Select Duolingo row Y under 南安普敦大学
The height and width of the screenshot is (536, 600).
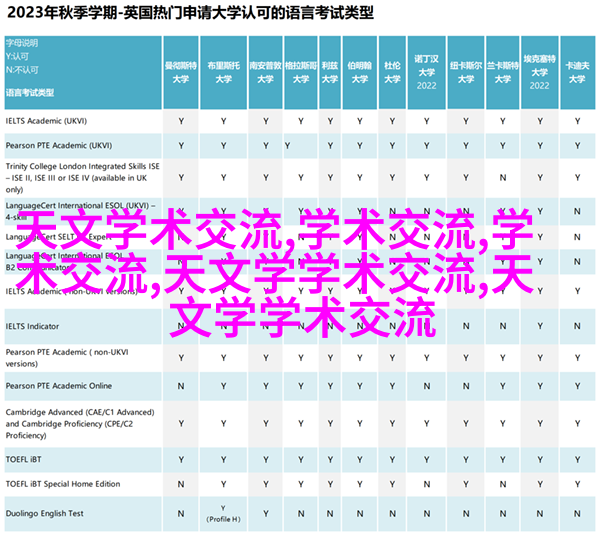(x=266, y=513)
